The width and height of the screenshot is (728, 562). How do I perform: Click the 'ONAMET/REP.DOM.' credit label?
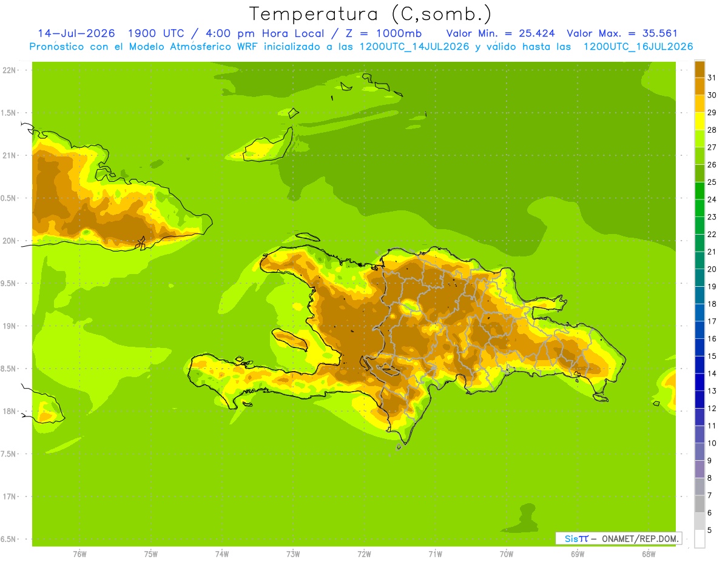pos(640,538)
